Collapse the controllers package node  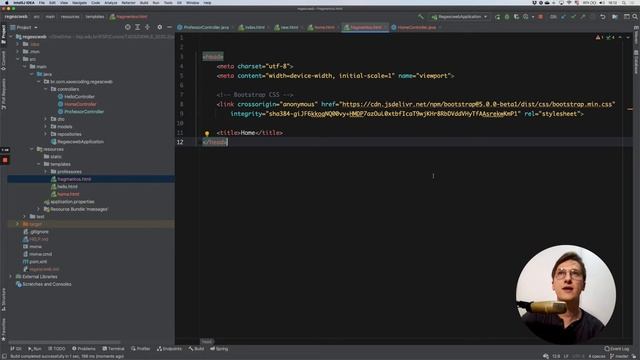pos(46,89)
